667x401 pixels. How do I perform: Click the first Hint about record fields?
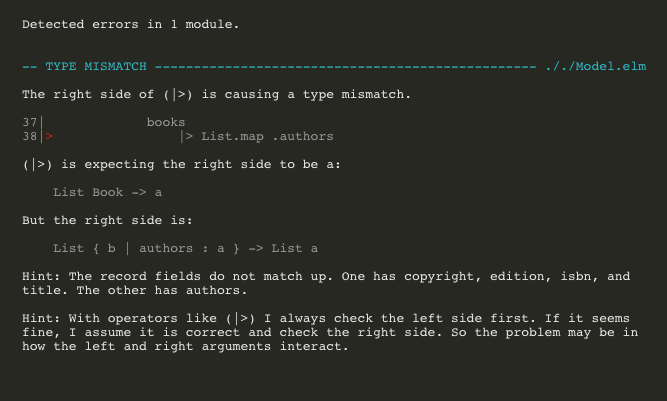(326, 276)
